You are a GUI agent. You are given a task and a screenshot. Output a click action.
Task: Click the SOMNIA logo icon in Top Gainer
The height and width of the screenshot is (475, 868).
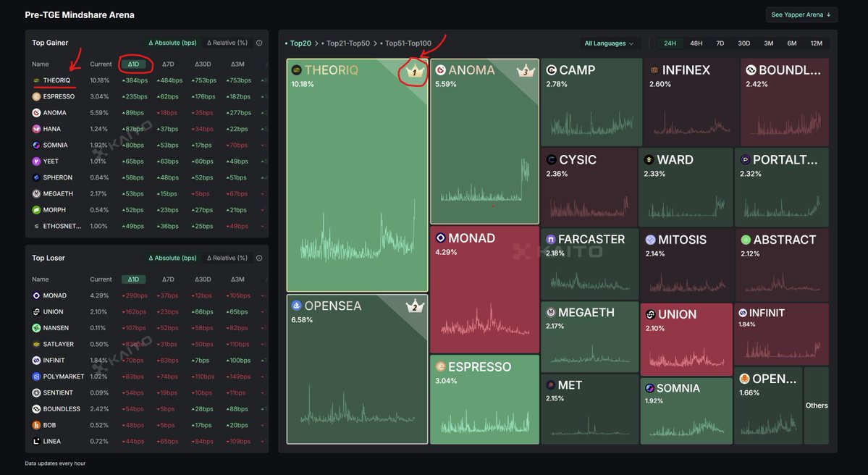(x=36, y=145)
